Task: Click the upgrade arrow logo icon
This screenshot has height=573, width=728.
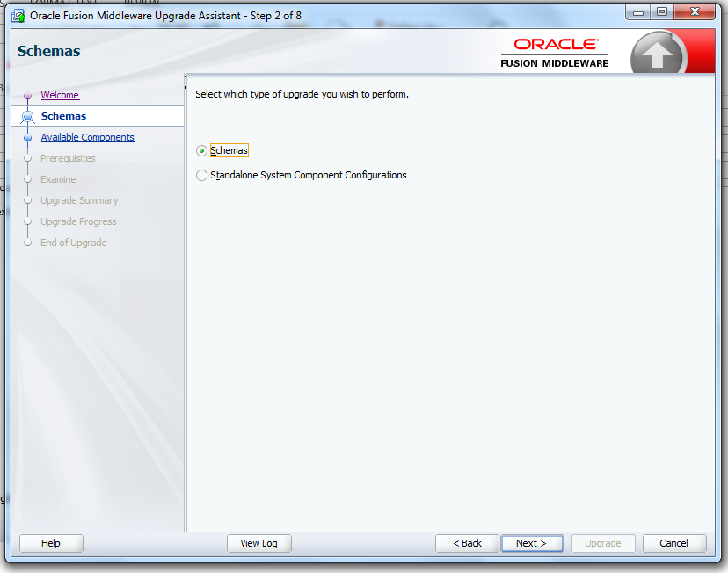Action: [x=657, y=54]
